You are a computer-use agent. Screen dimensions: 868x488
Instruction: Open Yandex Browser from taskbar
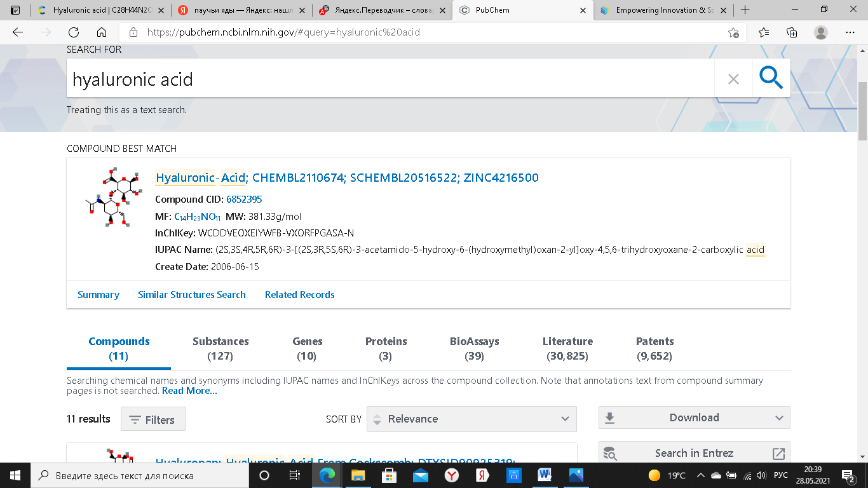pyautogui.click(x=451, y=475)
